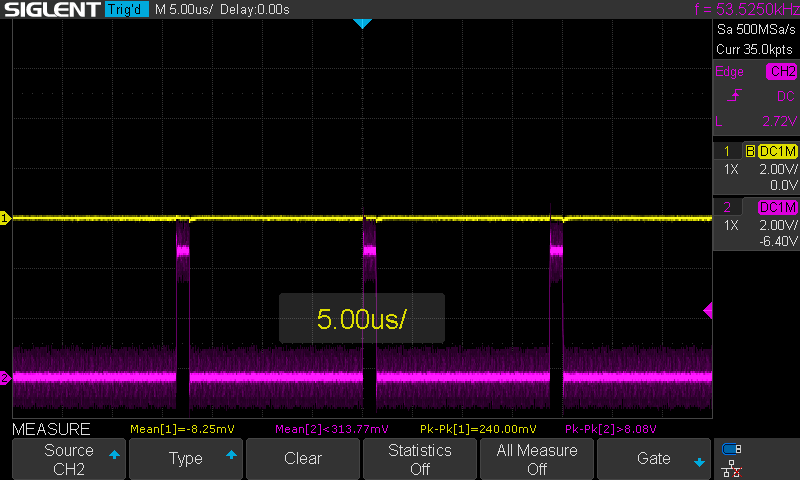This screenshot has width=800, height=480.
Task: Click channel 2 1X probe setting
Action: [731, 225]
